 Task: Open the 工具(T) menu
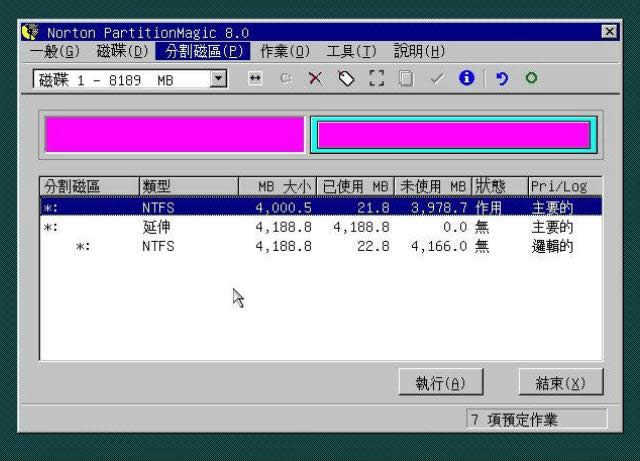pos(351,51)
